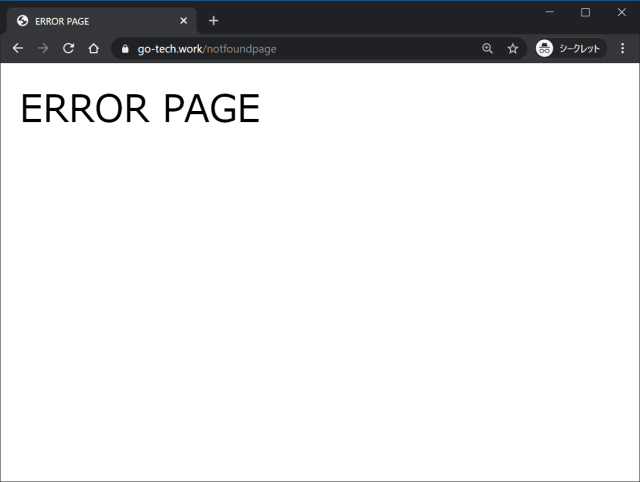Select the ERROR PAGE tab
This screenshot has height=482, width=640.
(102, 21)
